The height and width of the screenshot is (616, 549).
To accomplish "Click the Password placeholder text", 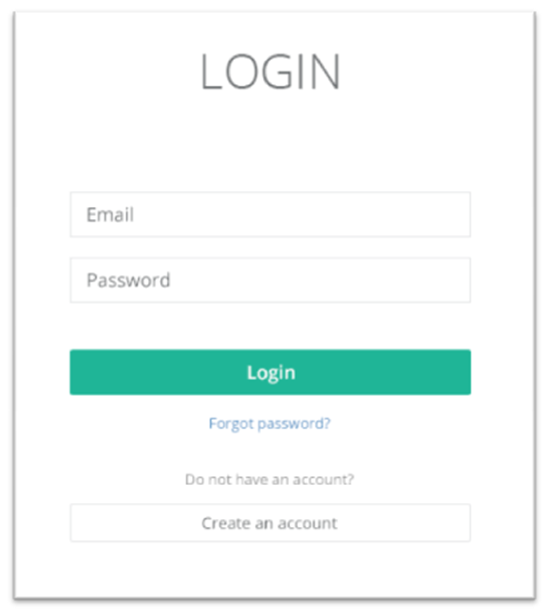I will 129,280.
